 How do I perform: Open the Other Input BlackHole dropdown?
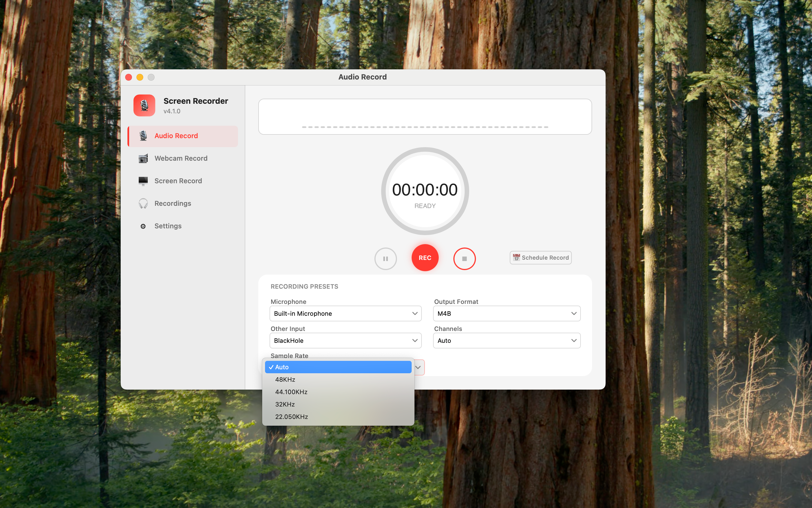(x=345, y=340)
